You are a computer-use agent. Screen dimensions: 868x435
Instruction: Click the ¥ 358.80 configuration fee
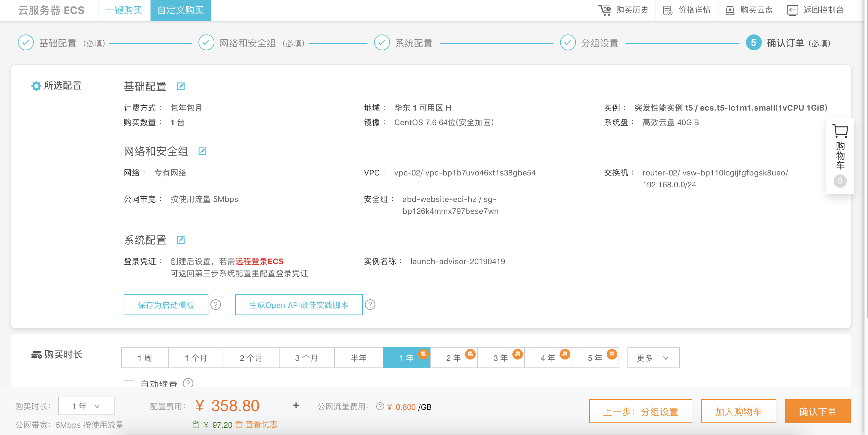click(227, 406)
